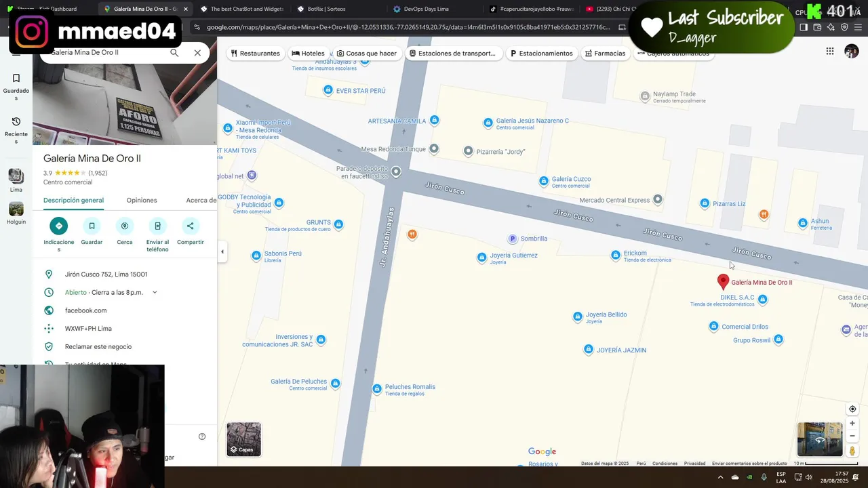The image size is (868, 488).
Task: Open the Google apps grid icon
Action: point(830,52)
